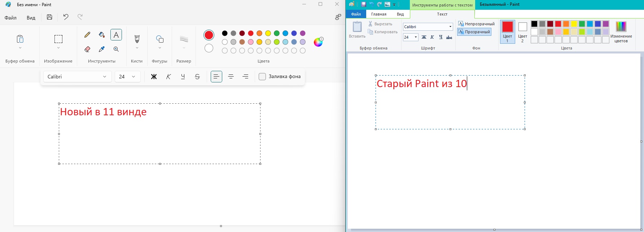644x232 pixels.
Task: Center-align text in new Paint
Action: pos(231,77)
